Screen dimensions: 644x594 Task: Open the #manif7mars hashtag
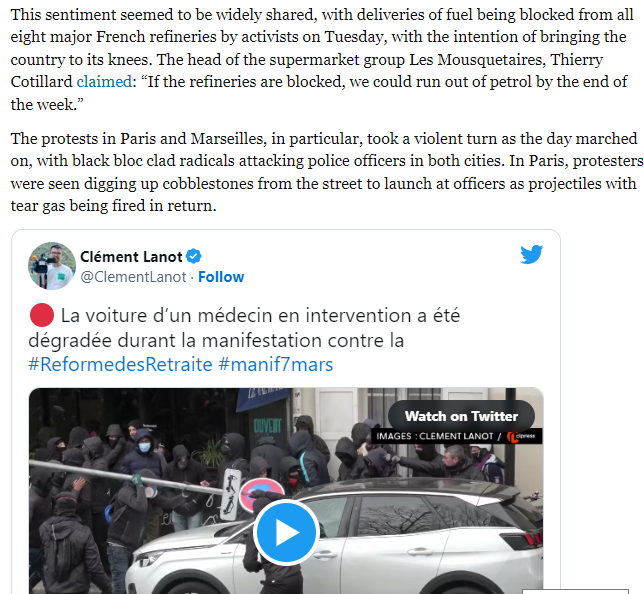tap(276, 364)
